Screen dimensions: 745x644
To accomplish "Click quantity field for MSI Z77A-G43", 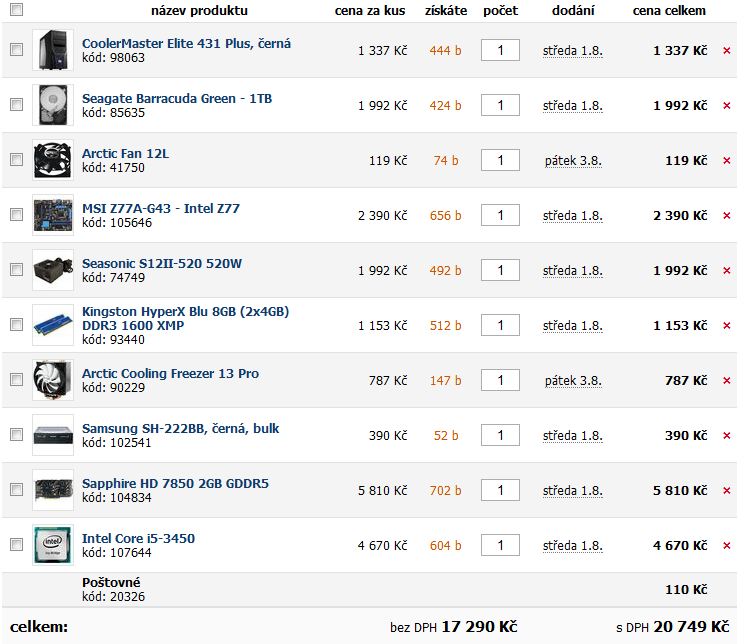I will (x=500, y=215).
